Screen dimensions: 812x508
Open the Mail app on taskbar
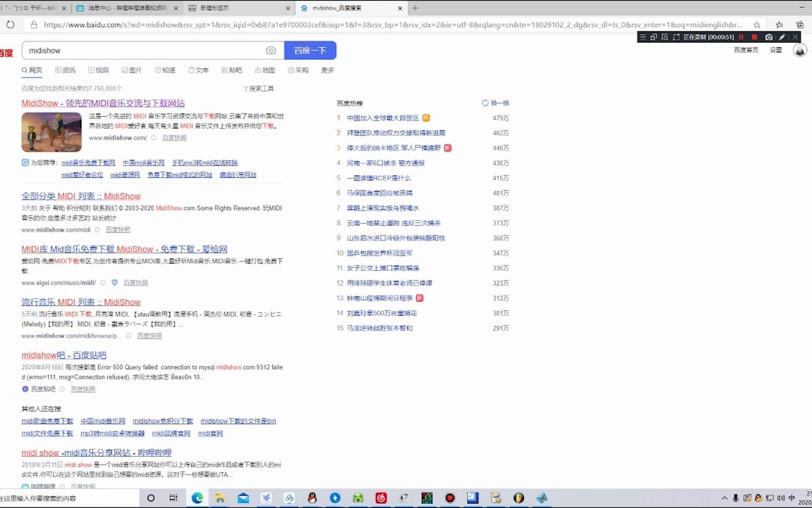[243, 498]
